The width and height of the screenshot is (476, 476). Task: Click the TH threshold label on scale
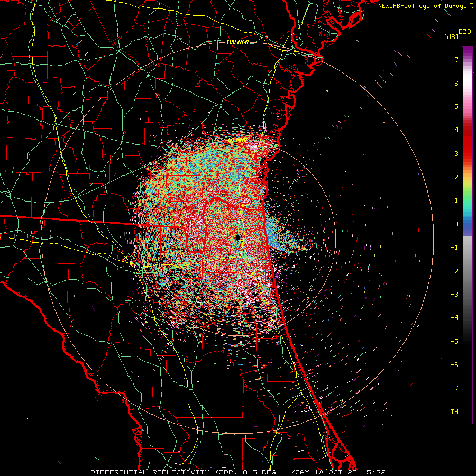(x=454, y=412)
